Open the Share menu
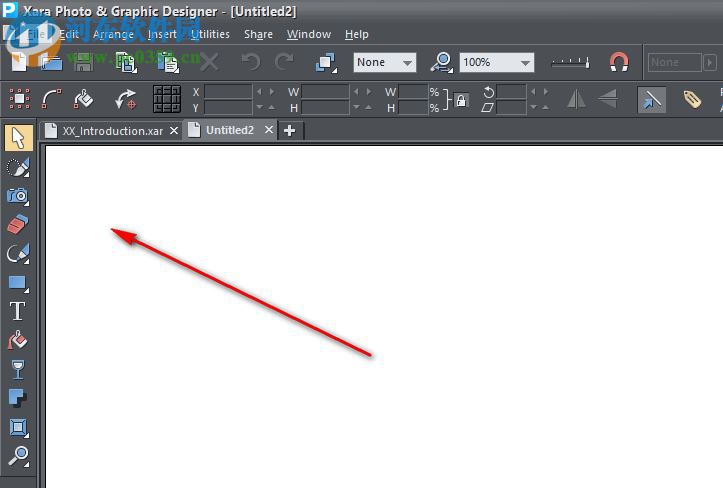The width and height of the screenshot is (723, 488). click(258, 35)
